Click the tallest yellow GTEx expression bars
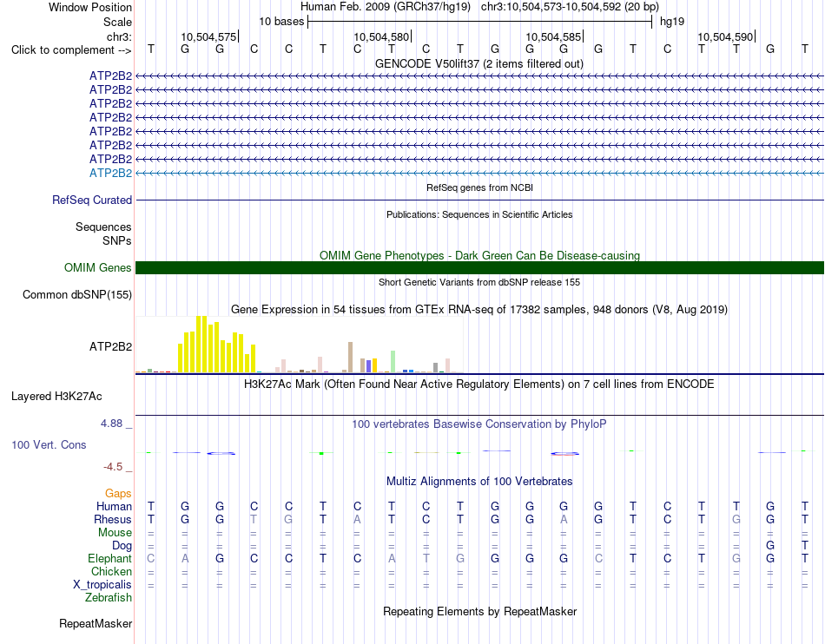Image resolution: width=825 pixels, height=644 pixels. [201, 345]
